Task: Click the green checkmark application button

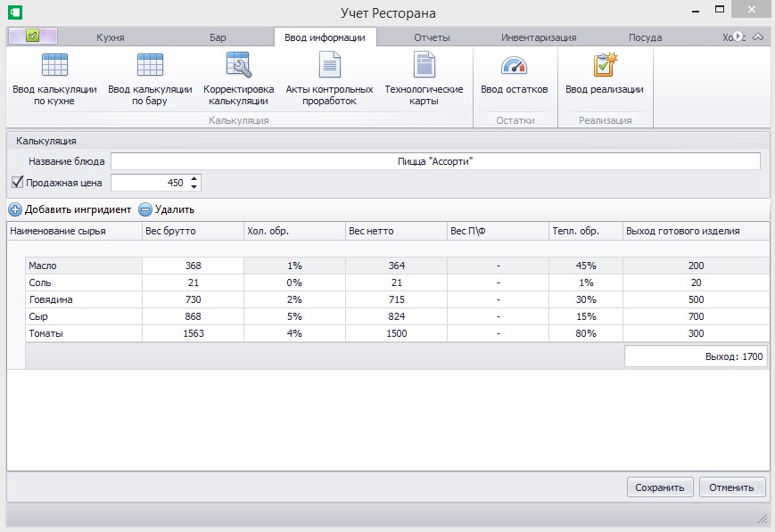Action: (x=33, y=37)
